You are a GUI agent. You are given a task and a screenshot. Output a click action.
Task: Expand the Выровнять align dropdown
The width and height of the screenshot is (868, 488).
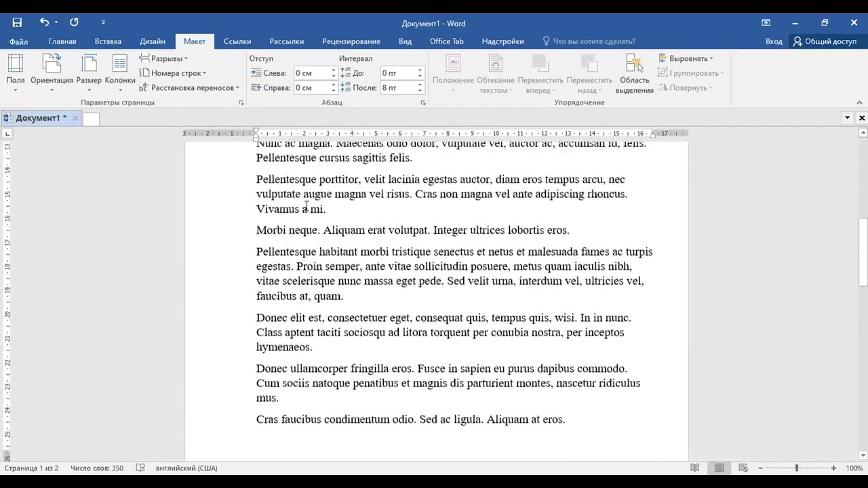coord(686,58)
